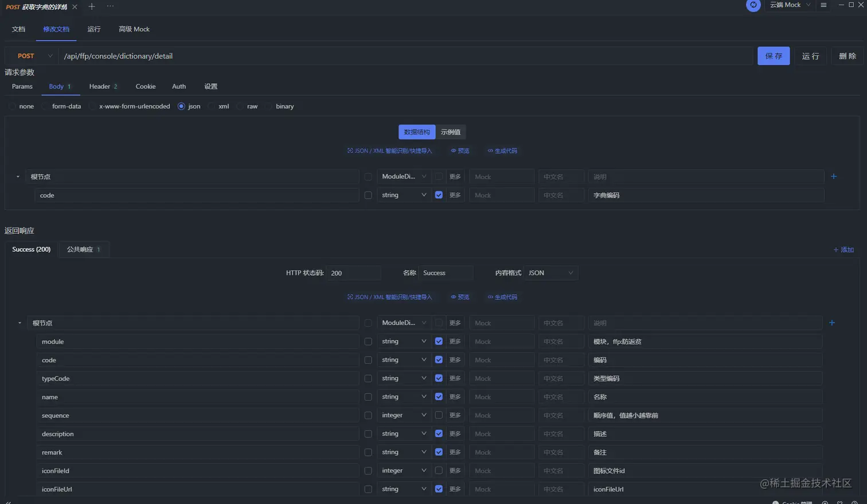Image resolution: width=867 pixels, height=504 pixels.
Task: Click the 运行 button next to 保存
Action: coord(810,56)
